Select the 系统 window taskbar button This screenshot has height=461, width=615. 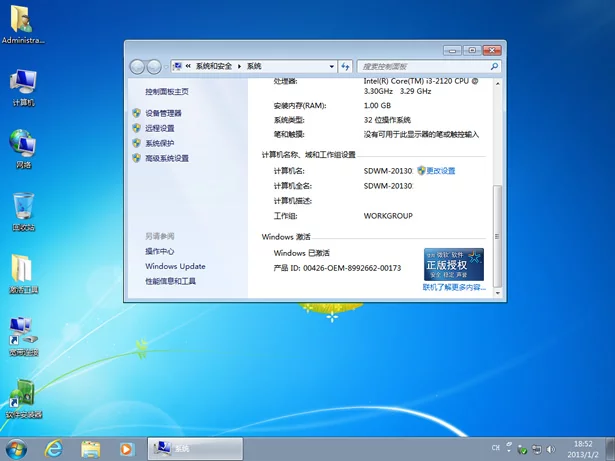point(195,449)
